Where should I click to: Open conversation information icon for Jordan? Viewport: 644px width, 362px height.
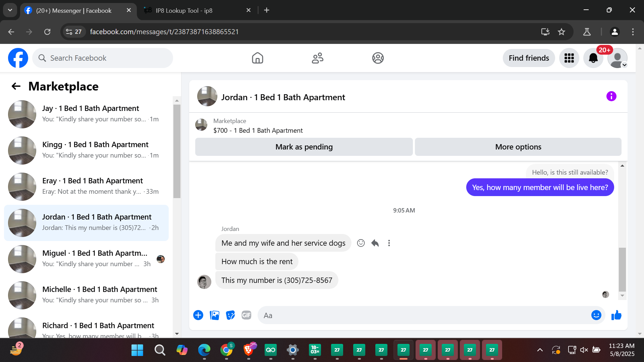(611, 97)
